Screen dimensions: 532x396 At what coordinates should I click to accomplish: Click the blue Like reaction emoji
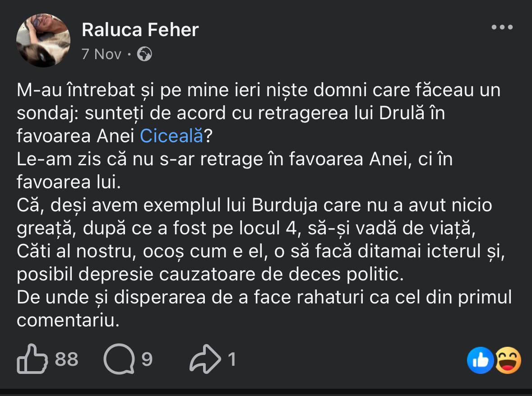pyautogui.click(x=480, y=360)
